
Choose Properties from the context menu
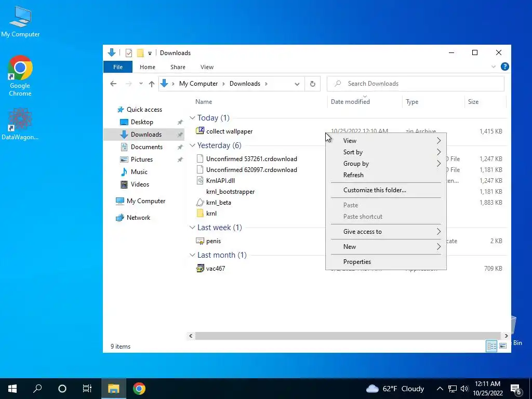pyautogui.click(x=386, y=262)
